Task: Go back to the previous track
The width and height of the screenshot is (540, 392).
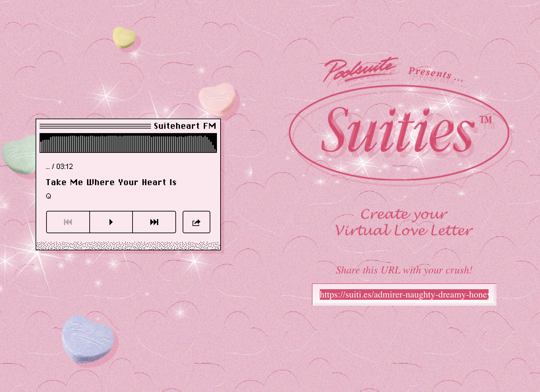Action: [x=68, y=222]
